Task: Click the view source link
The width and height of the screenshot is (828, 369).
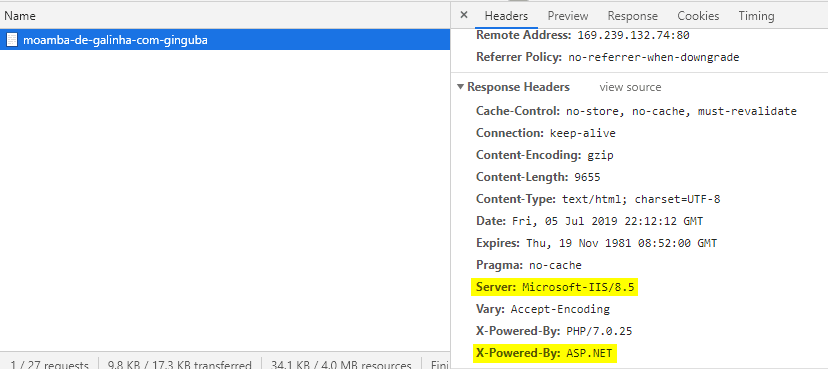Action: coord(630,87)
